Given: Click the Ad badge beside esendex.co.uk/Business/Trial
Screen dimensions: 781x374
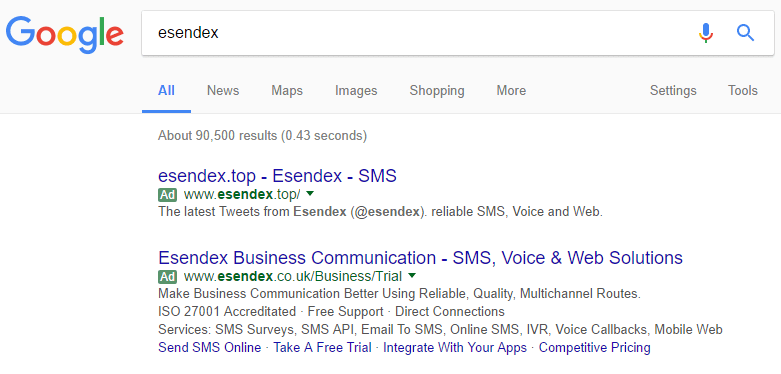Looking at the screenshot, I should 167,276.
